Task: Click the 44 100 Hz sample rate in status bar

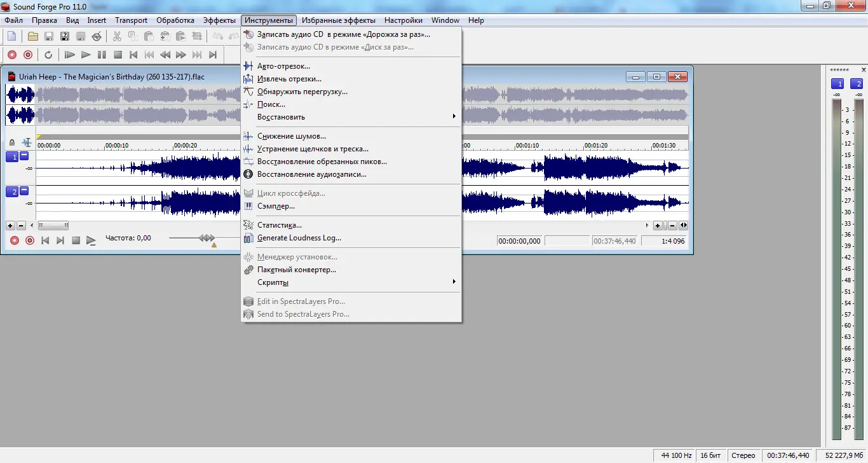Action: (x=674, y=455)
